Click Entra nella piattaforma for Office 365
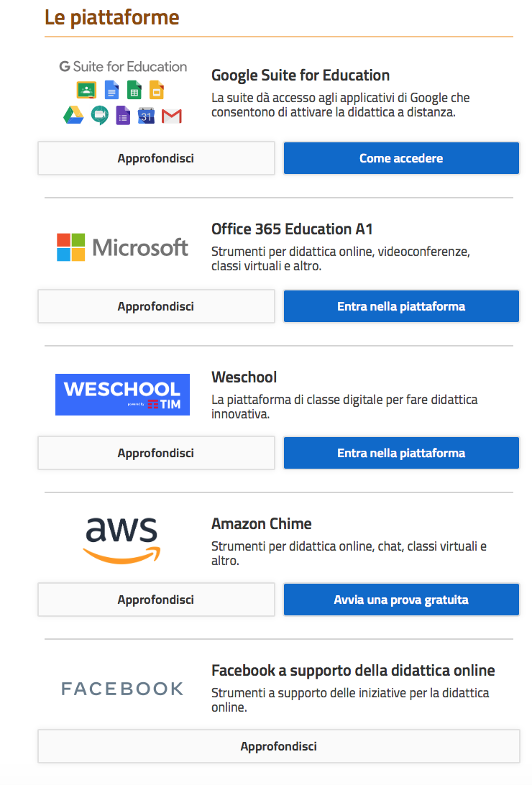 click(x=401, y=306)
